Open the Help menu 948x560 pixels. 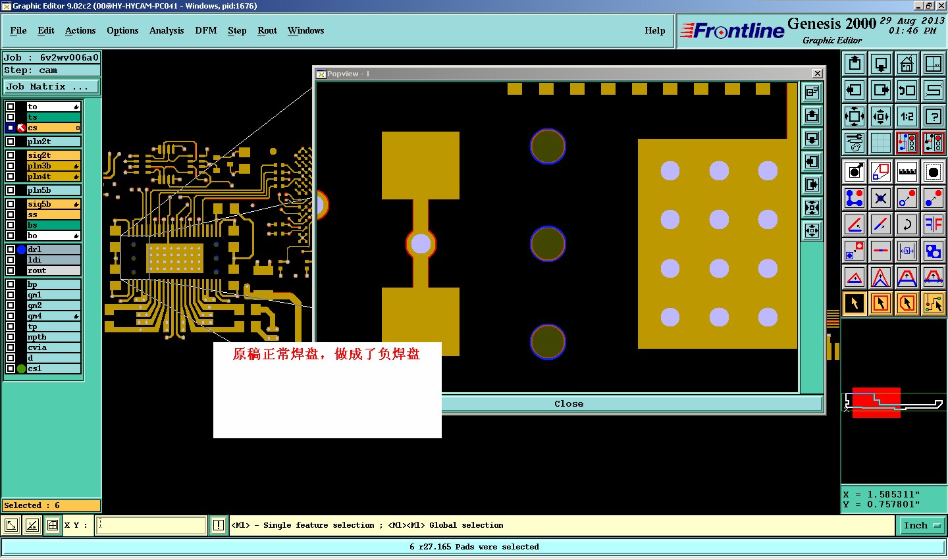click(x=655, y=30)
